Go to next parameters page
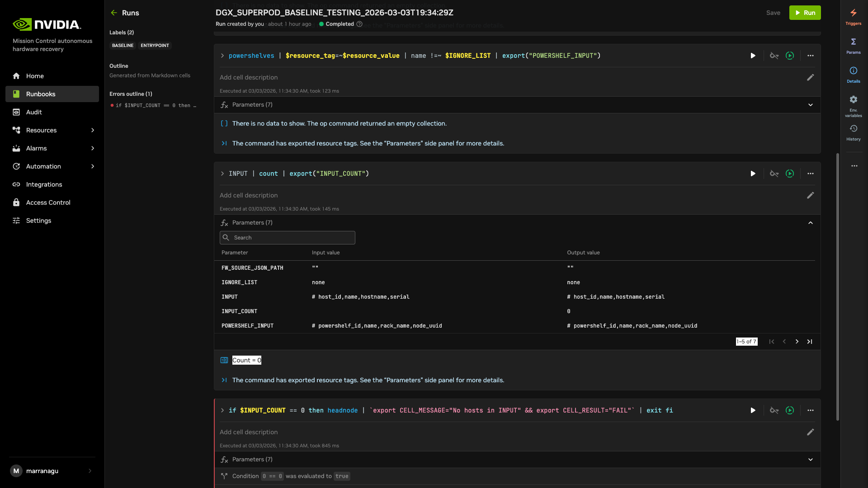 797,342
